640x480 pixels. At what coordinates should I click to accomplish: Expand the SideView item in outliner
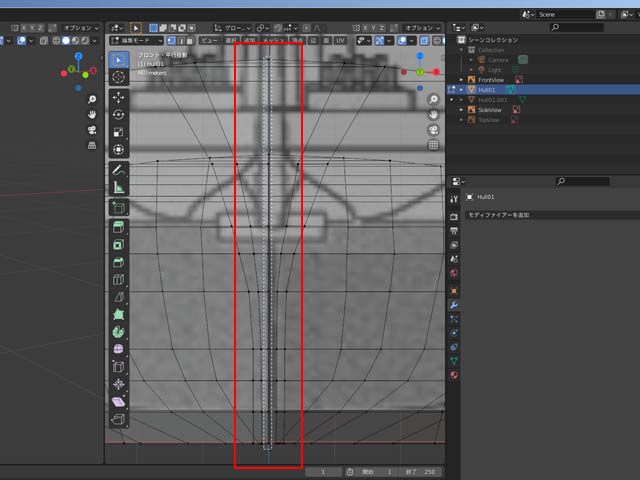click(461, 110)
